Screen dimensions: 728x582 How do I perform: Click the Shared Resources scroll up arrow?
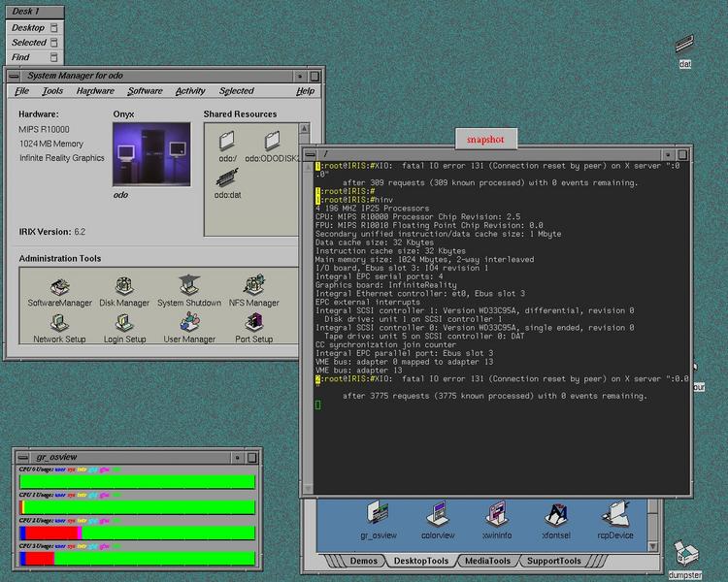[304, 129]
